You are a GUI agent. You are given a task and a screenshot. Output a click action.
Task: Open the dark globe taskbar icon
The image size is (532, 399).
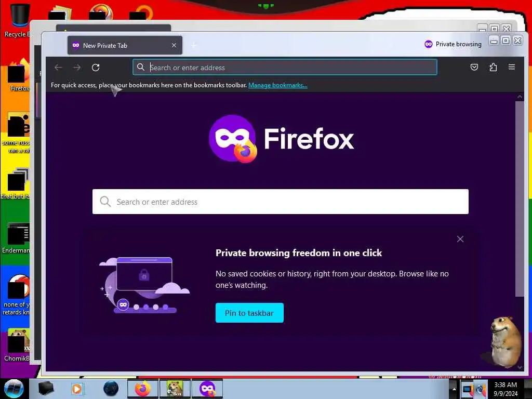click(x=111, y=389)
